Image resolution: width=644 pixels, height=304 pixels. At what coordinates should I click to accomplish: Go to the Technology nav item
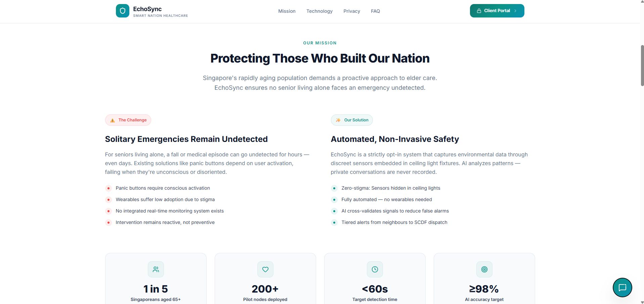[319, 11]
